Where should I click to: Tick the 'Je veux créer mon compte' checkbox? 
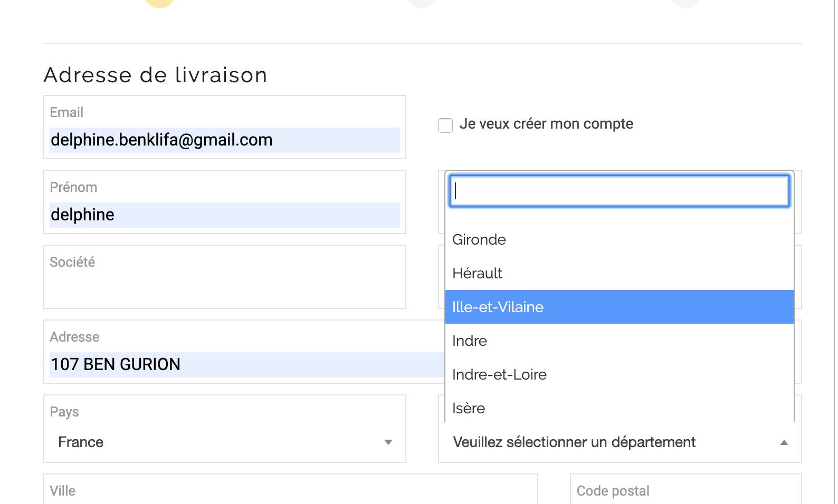click(x=445, y=125)
